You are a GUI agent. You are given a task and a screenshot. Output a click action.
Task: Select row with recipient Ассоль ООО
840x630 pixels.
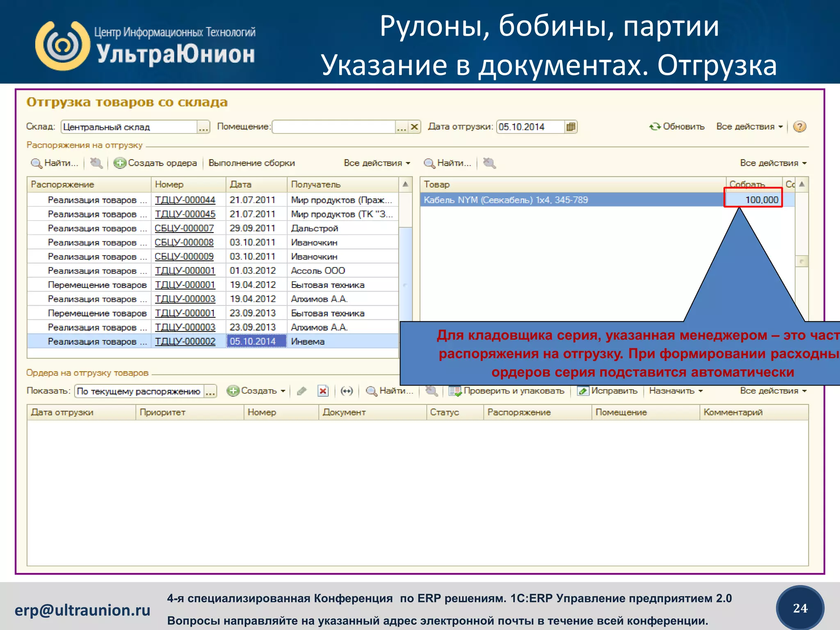(213, 271)
